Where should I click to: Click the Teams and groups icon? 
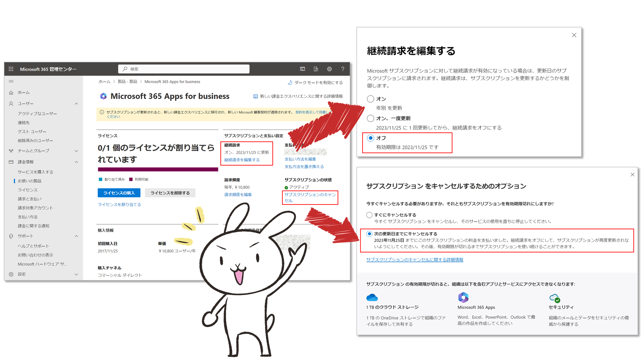point(11,151)
